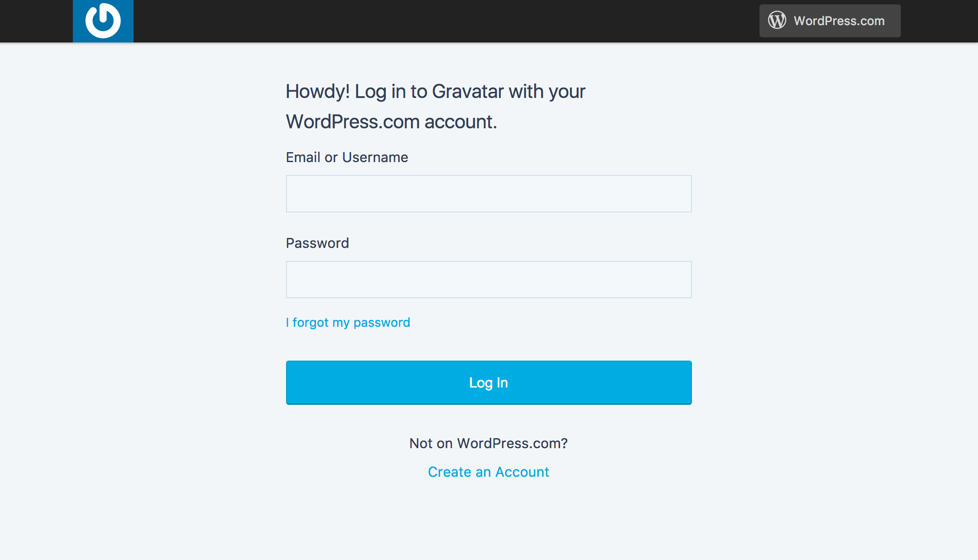Click the Gravatar power-symbol logo
978x560 pixels.
(103, 20)
